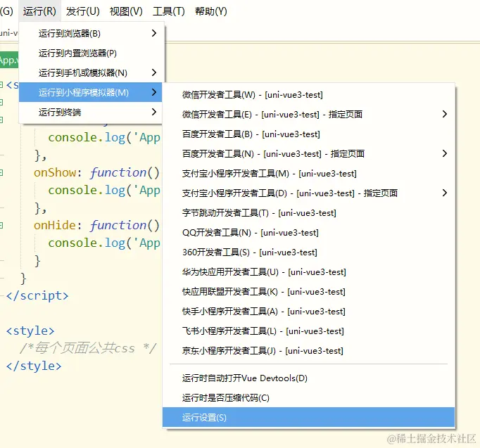Image resolution: width=480 pixels, height=448 pixels.
Task: Run in 快手小程序开发者工具(A)
Action: (308, 312)
